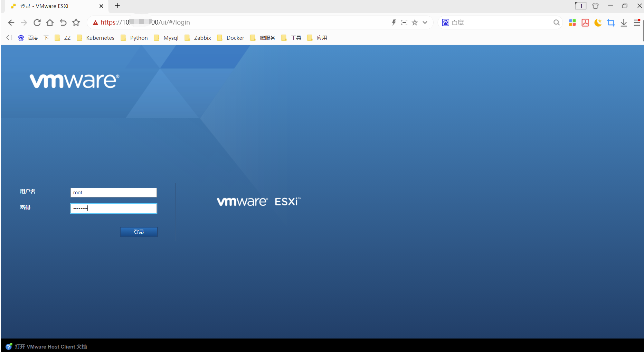Screen dimensions: 644x352
Task: Click the Baidu search engine paw icon
Action: [446, 22]
